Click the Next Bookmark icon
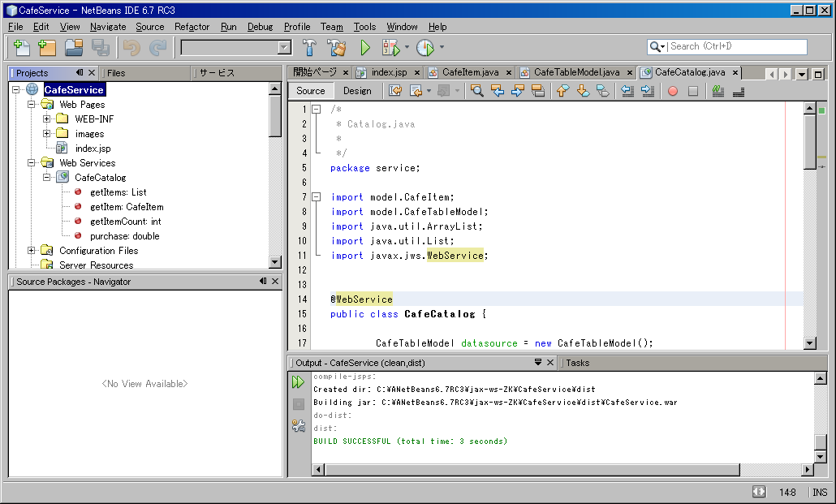 pyautogui.click(x=583, y=91)
